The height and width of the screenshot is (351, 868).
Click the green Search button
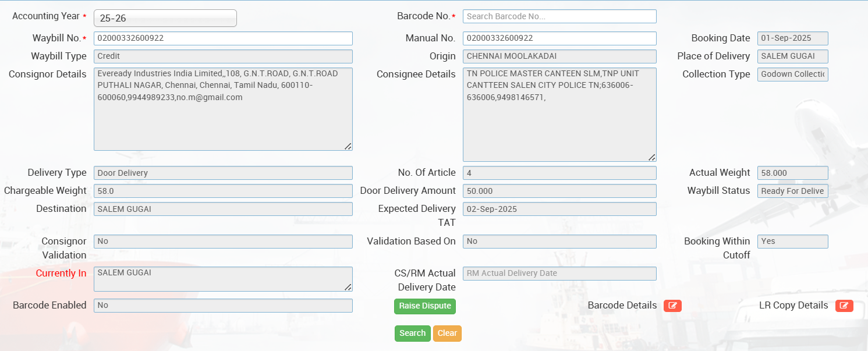[x=413, y=334]
